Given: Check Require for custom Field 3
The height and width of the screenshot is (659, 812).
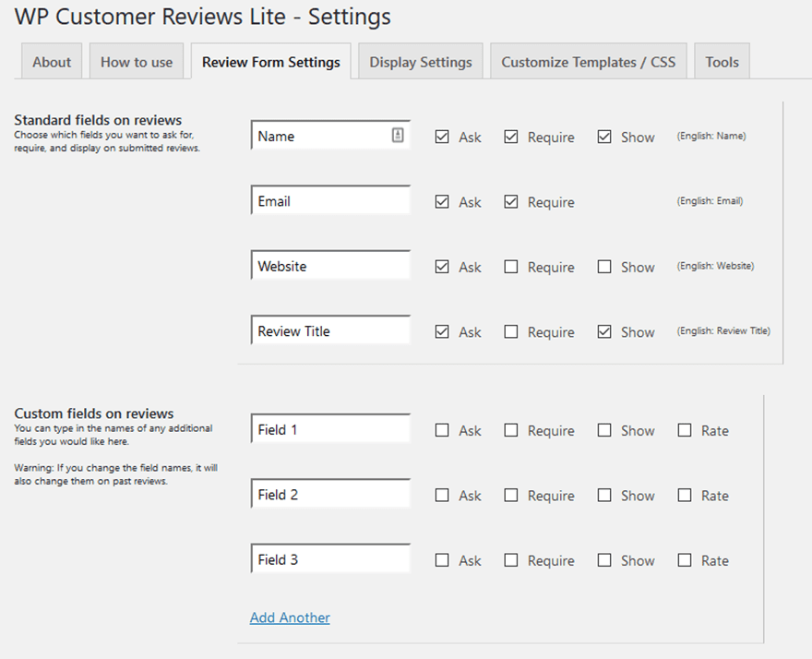Looking at the screenshot, I should [x=511, y=560].
